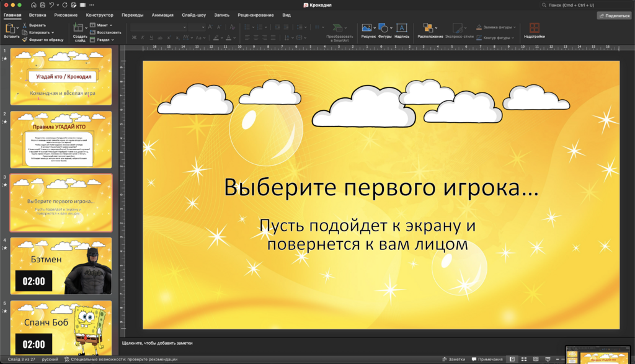This screenshot has height=364, width=635.
Task: Click the decrease font size icon
Action: pos(219,27)
